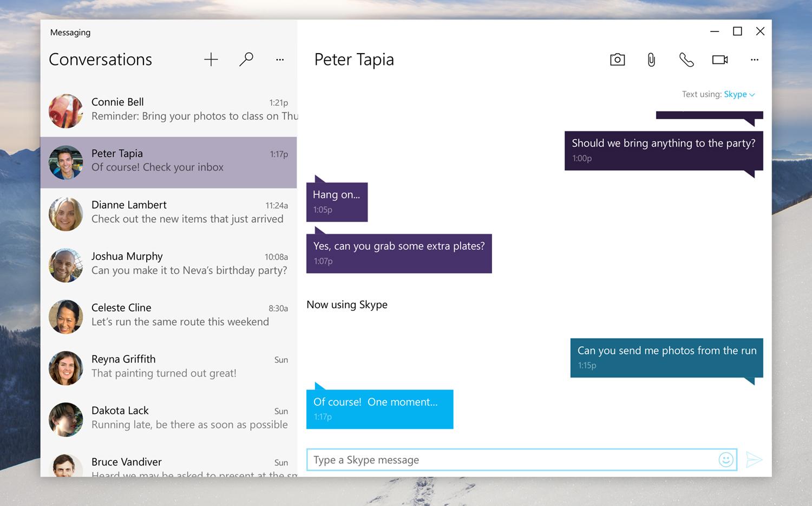The height and width of the screenshot is (506, 812).
Task: Start a new conversation with plus icon
Action: (211, 60)
